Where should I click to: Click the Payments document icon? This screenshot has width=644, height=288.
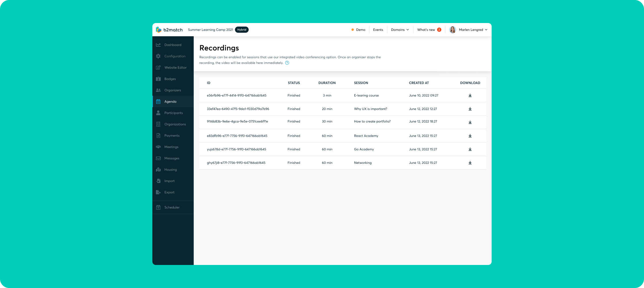[x=158, y=136]
